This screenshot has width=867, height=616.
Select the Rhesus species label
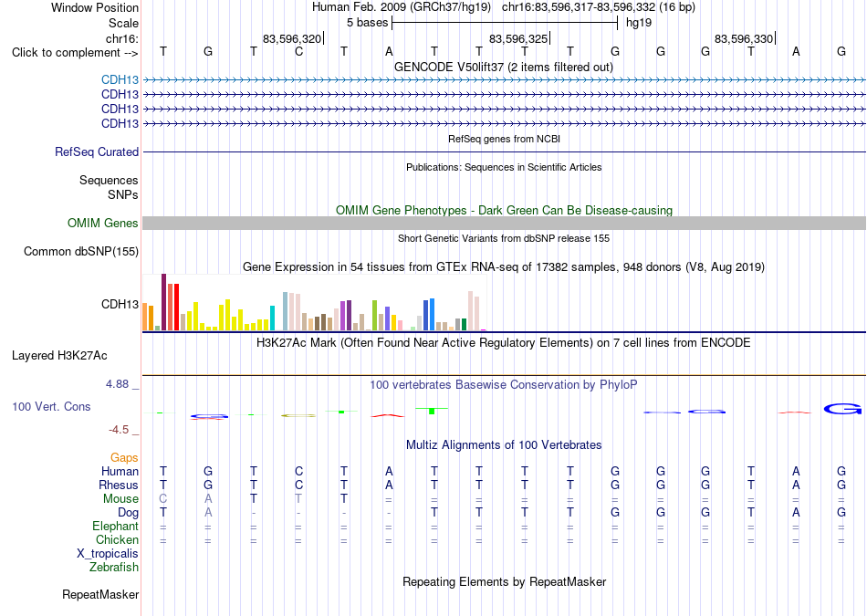[119, 485]
